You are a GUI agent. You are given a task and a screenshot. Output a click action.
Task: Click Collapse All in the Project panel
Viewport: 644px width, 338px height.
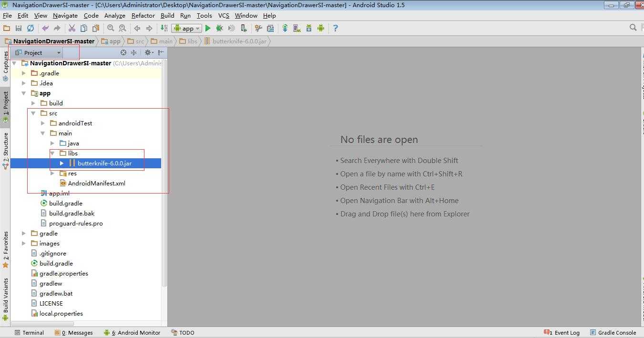(x=134, y=52)
